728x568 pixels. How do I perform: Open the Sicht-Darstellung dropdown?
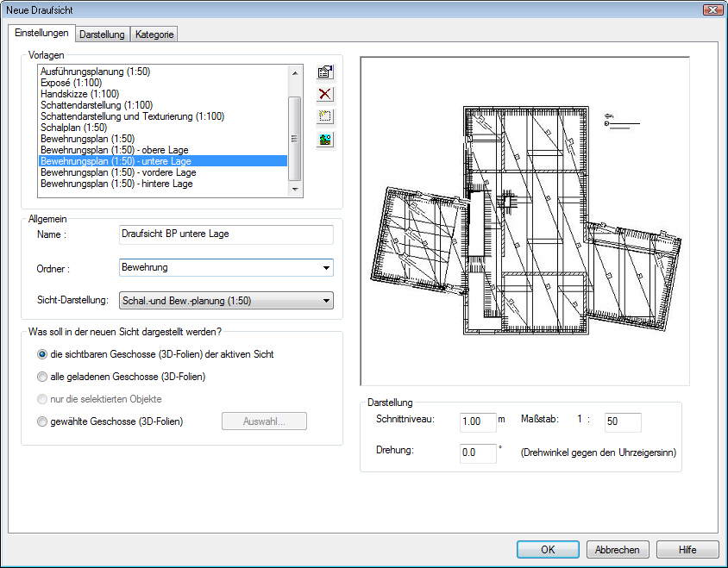[226, 301]
